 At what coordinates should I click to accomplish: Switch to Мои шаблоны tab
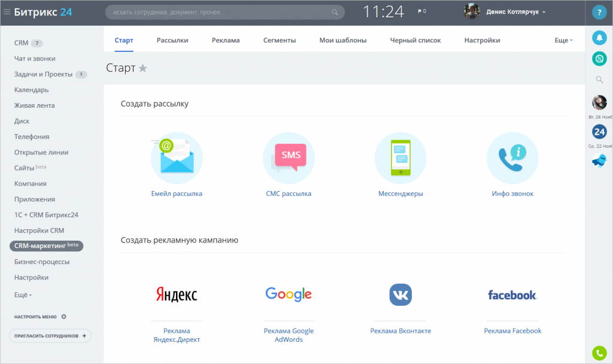(343, 40)
